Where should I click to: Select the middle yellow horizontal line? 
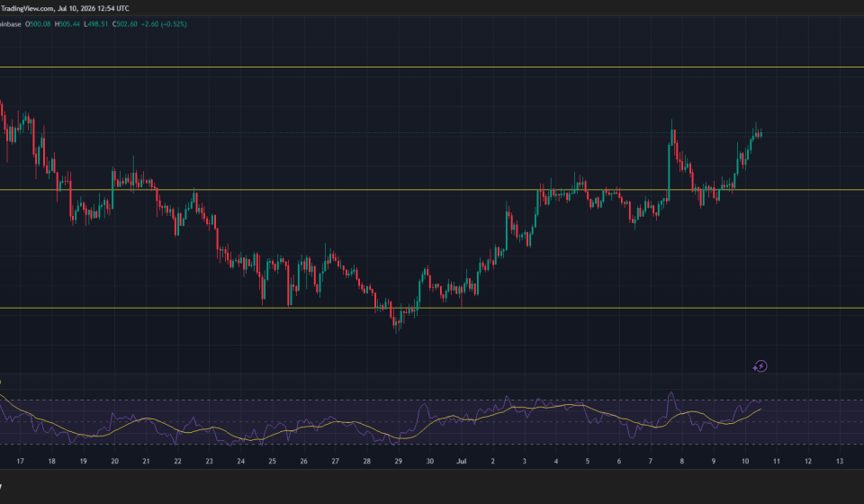[x=432, y=190]
